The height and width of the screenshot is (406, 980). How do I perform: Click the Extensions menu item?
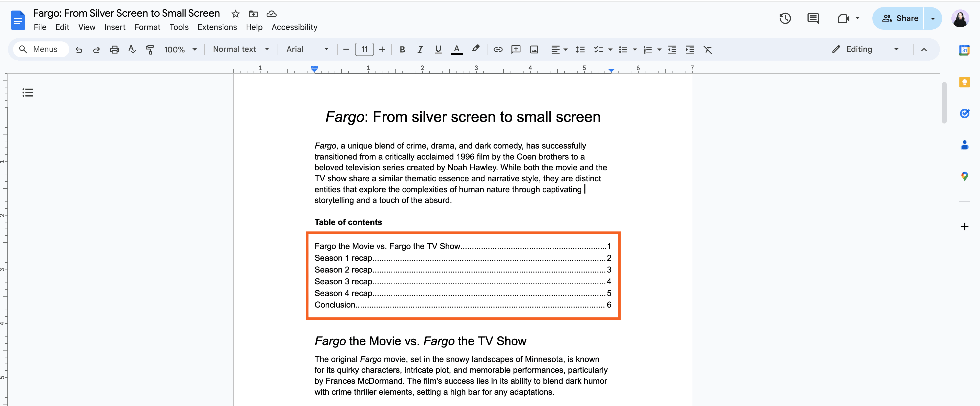tap(217, 27)
